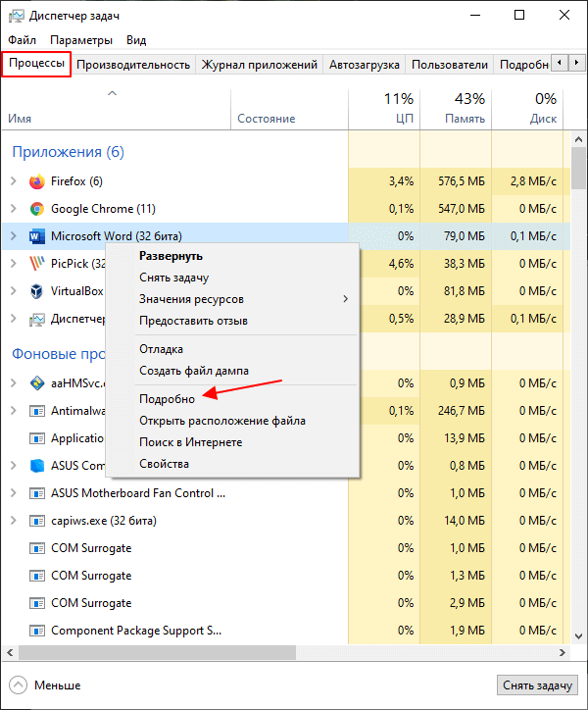Expand the Antimalware background process
Screen dimensions: 588x710
[14, 411]
